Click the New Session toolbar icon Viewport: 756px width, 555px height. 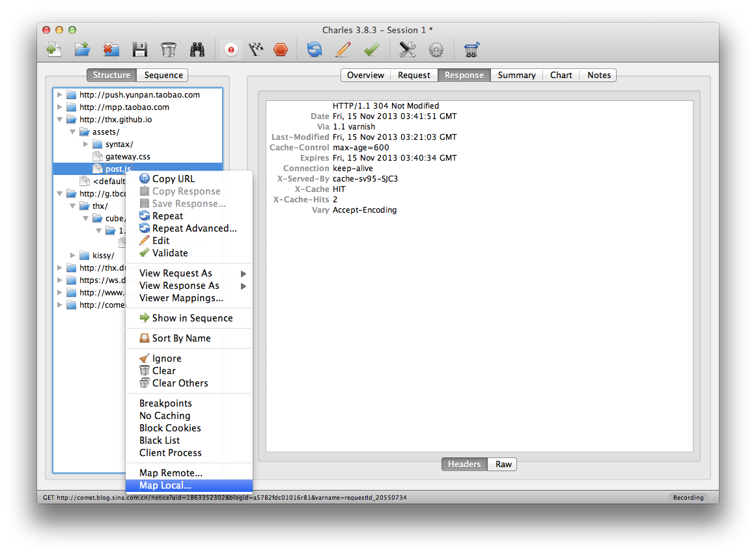pos(53,49)
